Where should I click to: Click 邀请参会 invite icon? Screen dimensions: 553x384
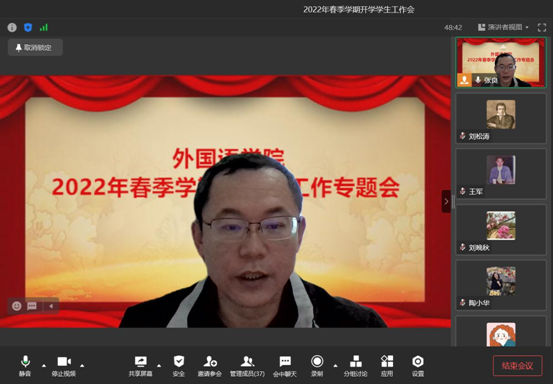(210, 366)
